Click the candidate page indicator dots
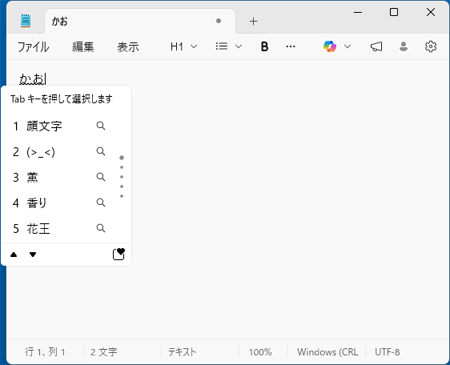Screen dimensions: 450x365 (x=122, y=177)
